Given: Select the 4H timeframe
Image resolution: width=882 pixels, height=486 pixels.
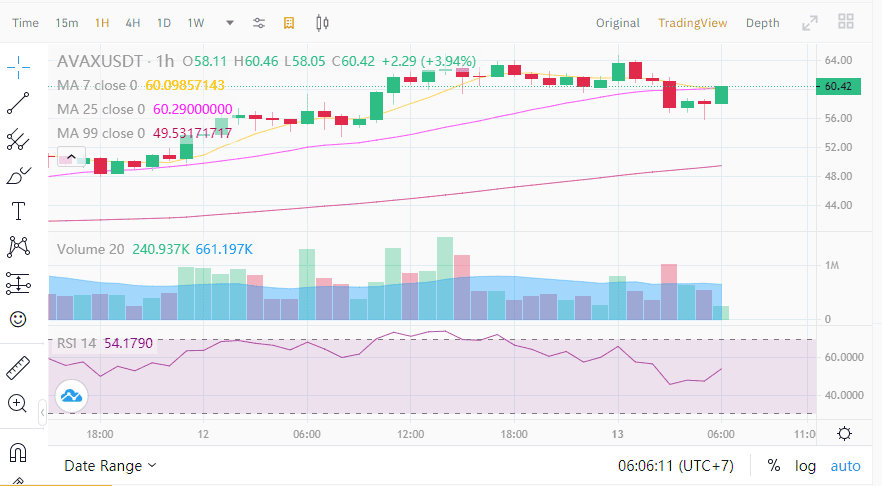Looking at the screenshot, I should 133,23.
